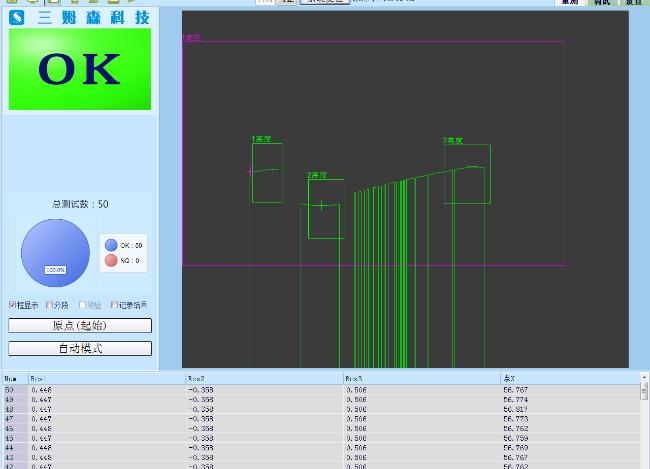Click the red NG : 0 legend marker
The height and width of the screenshot is (469, 650).
[111, 260]
